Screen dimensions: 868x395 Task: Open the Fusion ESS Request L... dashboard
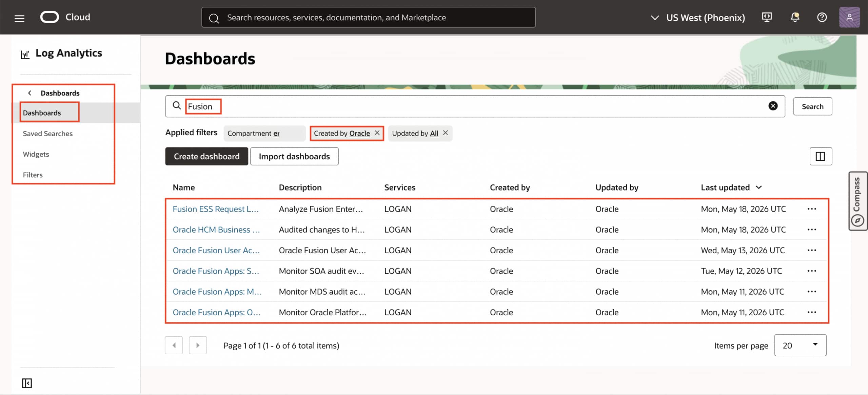coord(216,209)
